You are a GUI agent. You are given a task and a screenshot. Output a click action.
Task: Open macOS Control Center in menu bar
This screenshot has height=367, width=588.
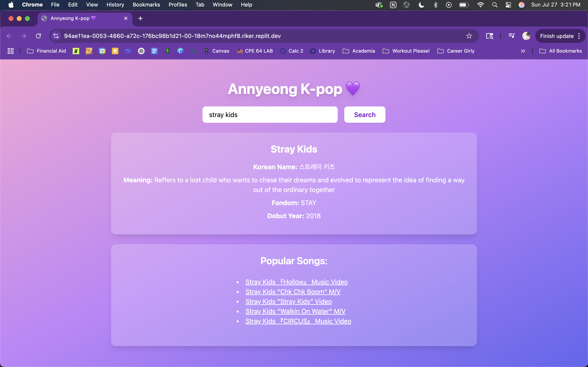[508, 5]
